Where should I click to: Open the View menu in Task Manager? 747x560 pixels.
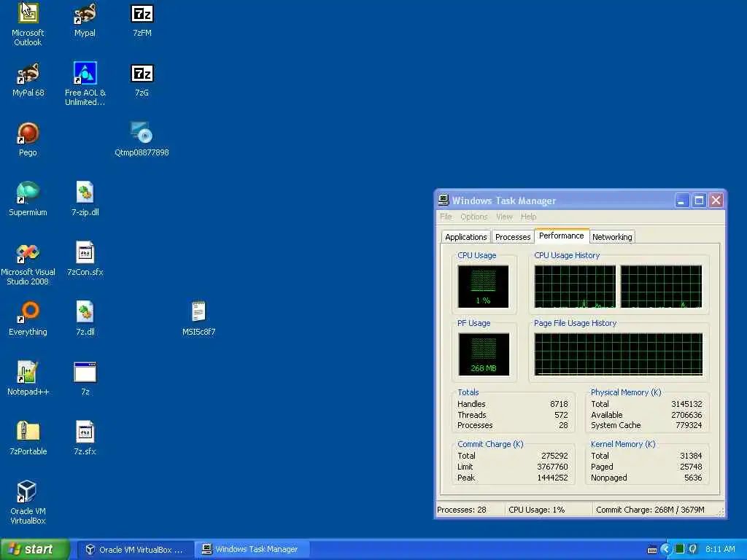[504, 217]
